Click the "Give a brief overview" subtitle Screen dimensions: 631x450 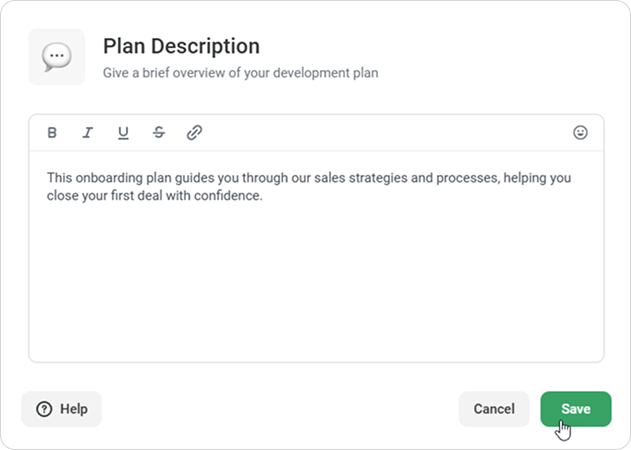click(x=240, y=73)
